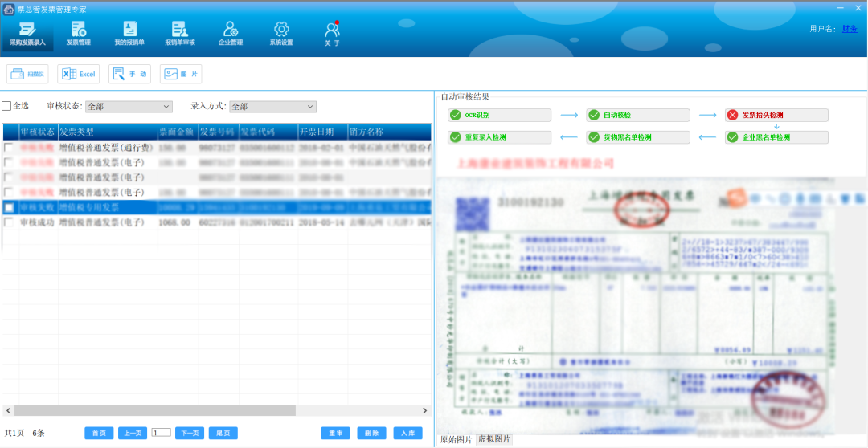Open 我的报销单 module
Viewport: 868px width, 448px height.
coord(129,35)
